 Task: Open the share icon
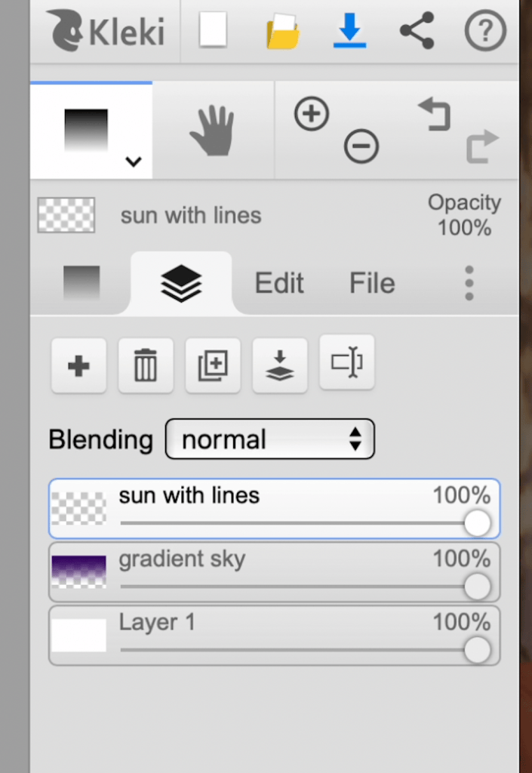tap(417, 30)
